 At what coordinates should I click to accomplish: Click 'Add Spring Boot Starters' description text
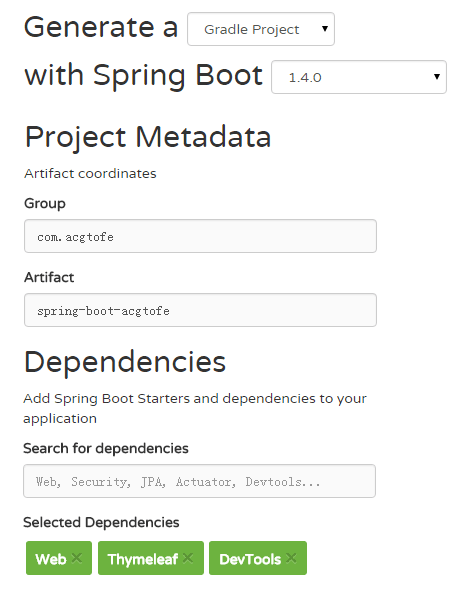(195, 408)
